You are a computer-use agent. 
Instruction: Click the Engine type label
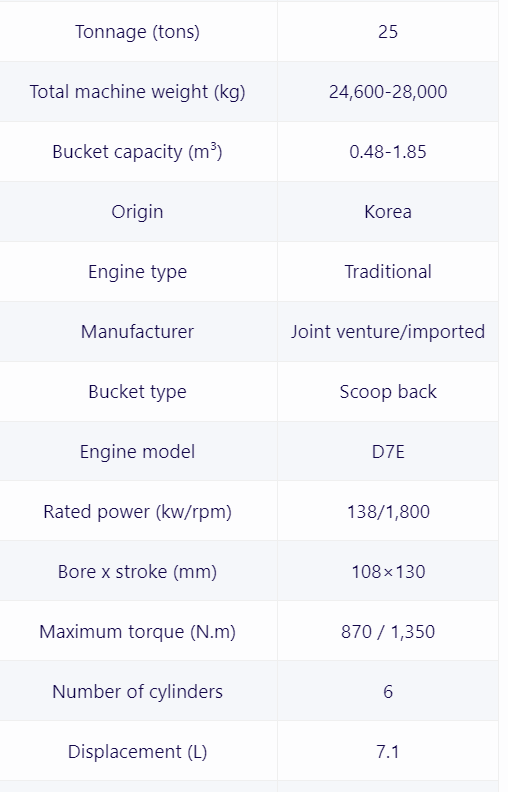click(x=137, y=272)
